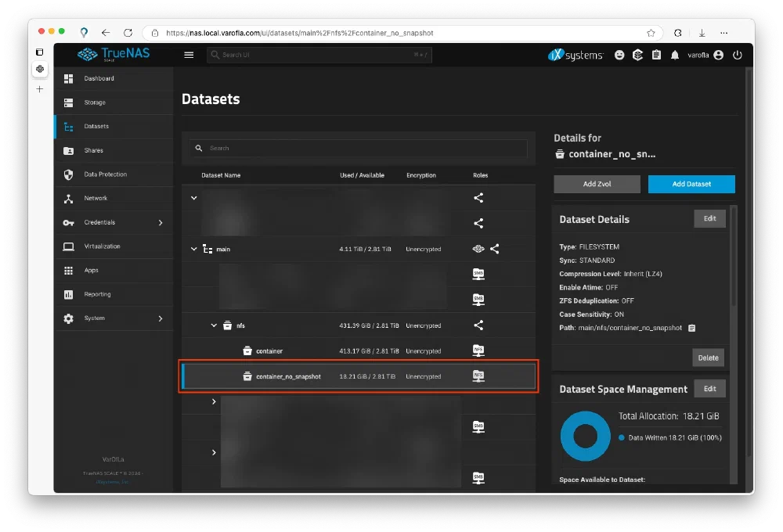Image resolution: width=783 pixels, height=532 pixels.
Task: Click the feedback smiley face icon
Action: point(619,55)
